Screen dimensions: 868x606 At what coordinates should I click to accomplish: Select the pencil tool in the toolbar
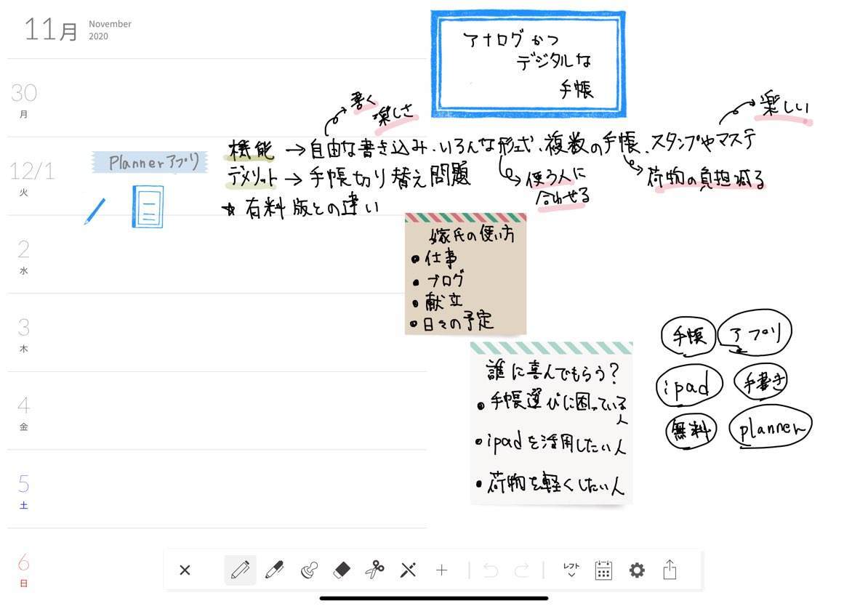(240, 570)
